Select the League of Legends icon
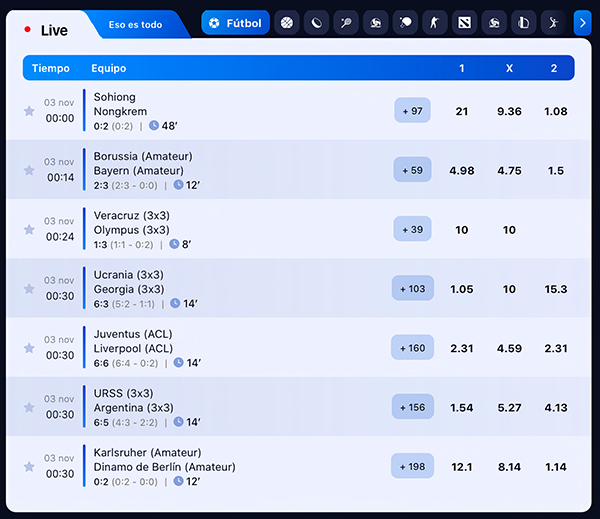This screenshot has height=519, width=600. 523,23
